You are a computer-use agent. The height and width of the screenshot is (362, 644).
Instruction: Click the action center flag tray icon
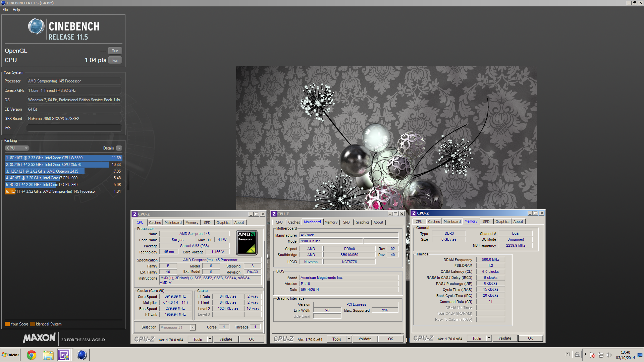tap(593, 355)
